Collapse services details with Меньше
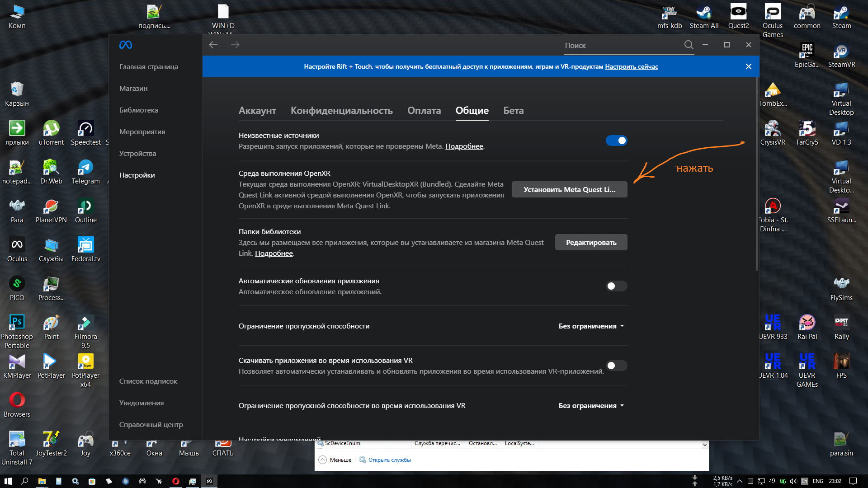 click(x=335, y=460)
